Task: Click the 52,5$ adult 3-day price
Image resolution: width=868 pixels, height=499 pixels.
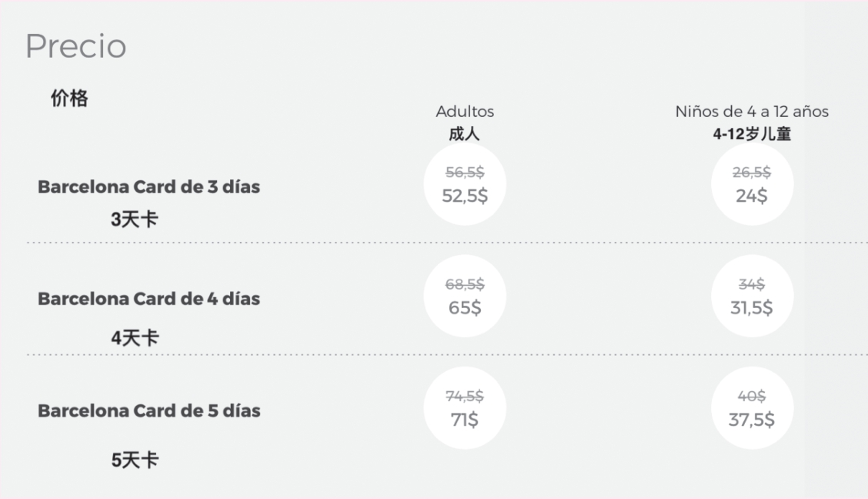Action: click(465, 196)
